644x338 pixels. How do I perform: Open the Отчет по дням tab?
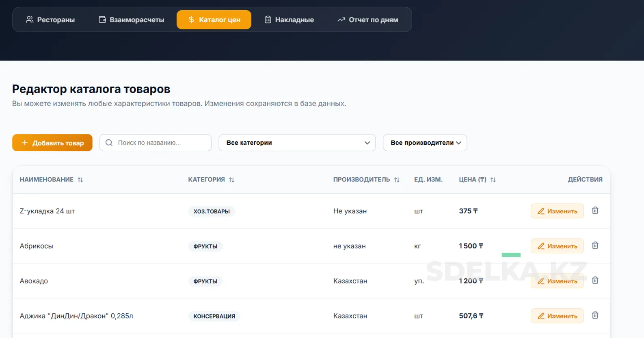pos(368,19)
